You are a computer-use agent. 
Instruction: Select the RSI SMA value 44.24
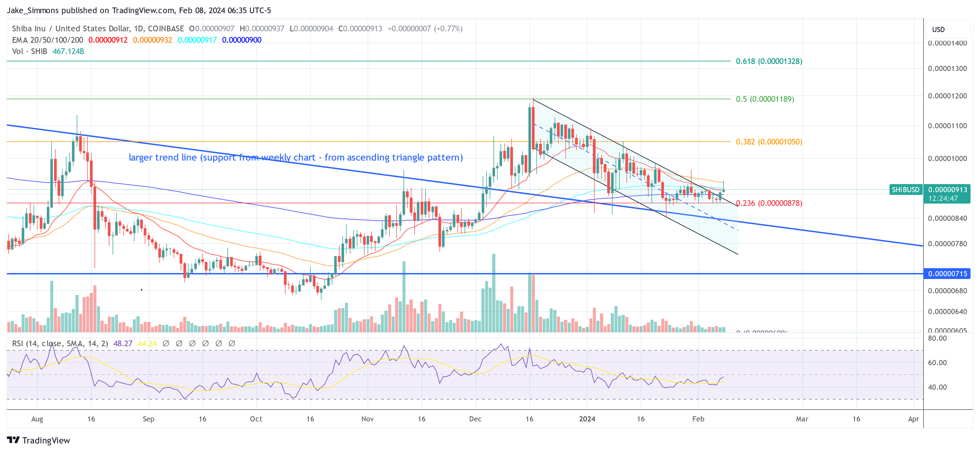tap(147, 344)
